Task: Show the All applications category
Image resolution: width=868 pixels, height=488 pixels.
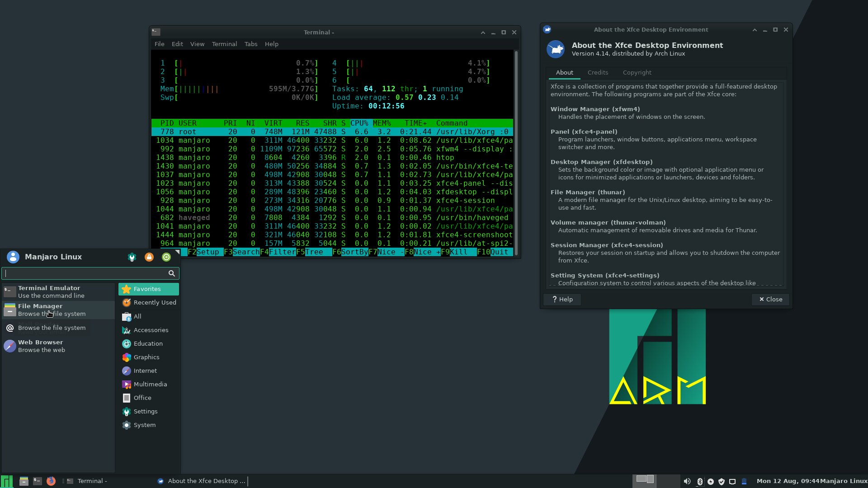Action: tap(149, 316)
